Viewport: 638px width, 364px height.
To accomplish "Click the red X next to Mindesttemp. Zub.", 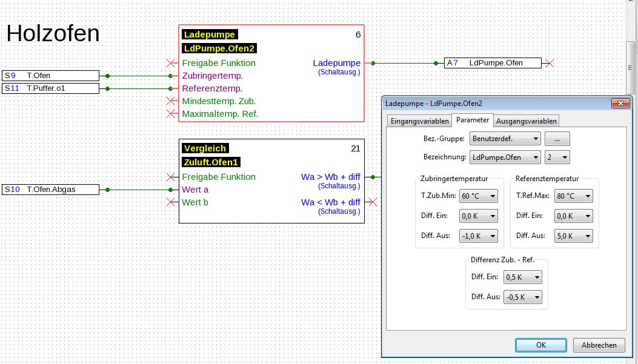I will point(171,101).
